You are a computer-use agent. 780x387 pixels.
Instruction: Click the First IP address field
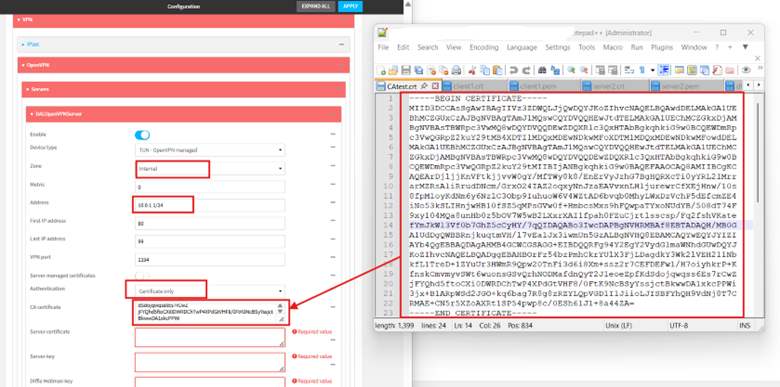click(x=209, y=223)
